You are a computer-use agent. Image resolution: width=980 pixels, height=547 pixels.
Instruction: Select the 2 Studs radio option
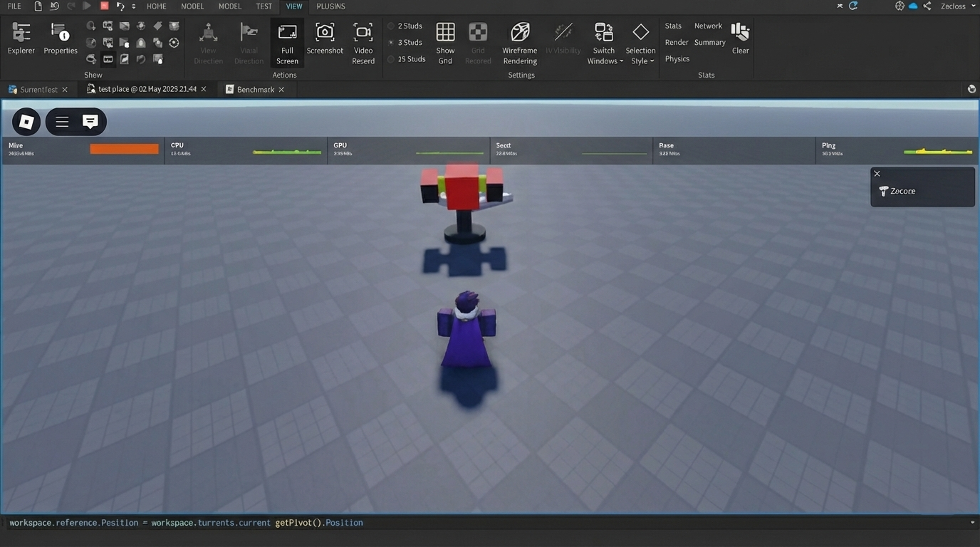point(391,26)
